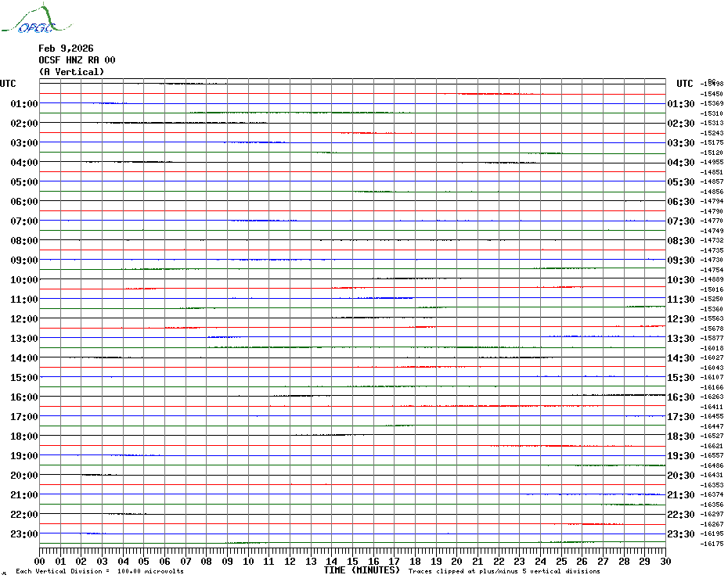
Task: Click the UTC header at top right
Action: click(x=685, y=84)
